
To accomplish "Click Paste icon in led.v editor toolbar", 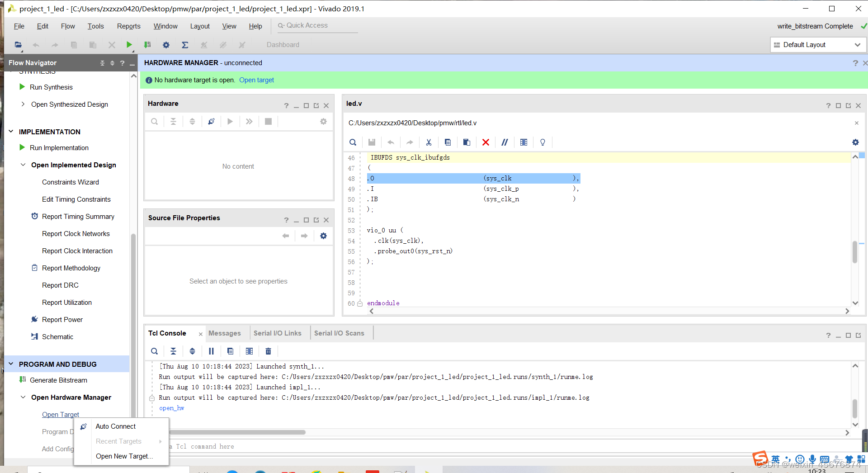I will point(467,142).
